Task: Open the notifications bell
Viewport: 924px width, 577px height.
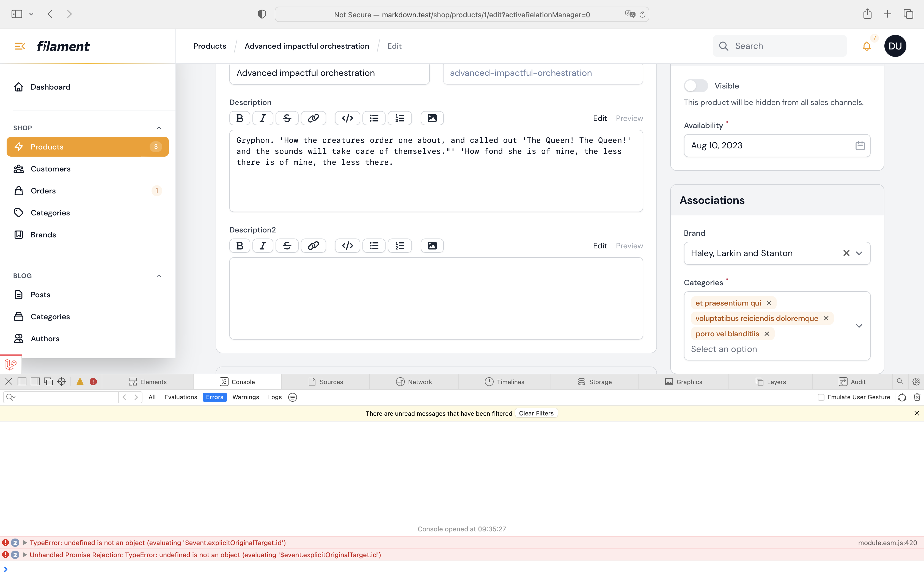Action: coord(867,46)
